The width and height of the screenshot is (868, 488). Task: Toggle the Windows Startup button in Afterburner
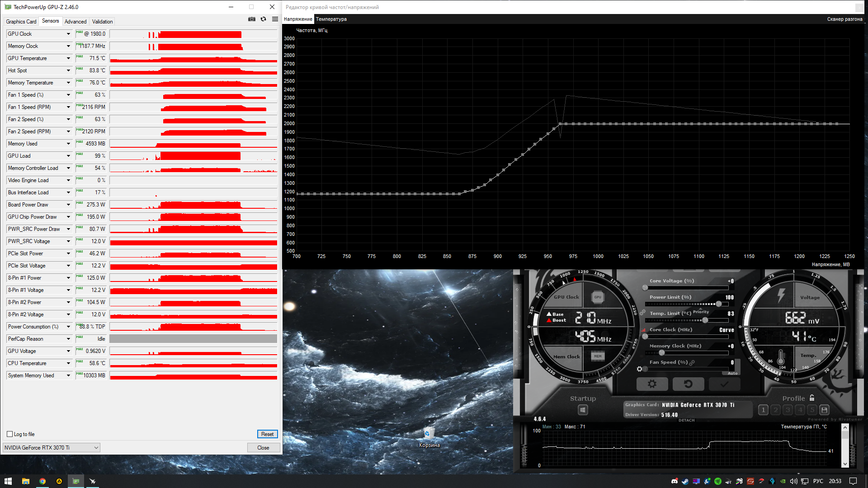(x=583, y=410)
